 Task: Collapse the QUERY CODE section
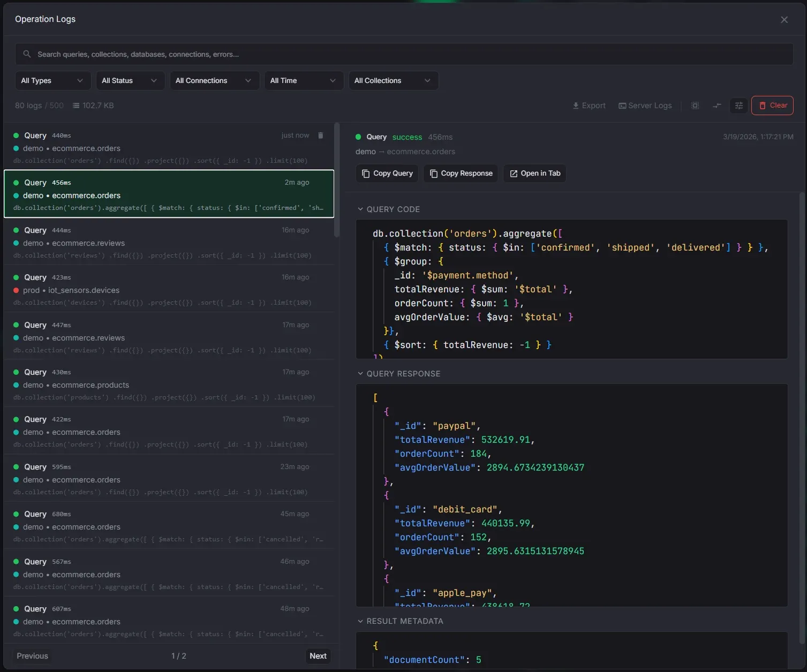(389, 209)
